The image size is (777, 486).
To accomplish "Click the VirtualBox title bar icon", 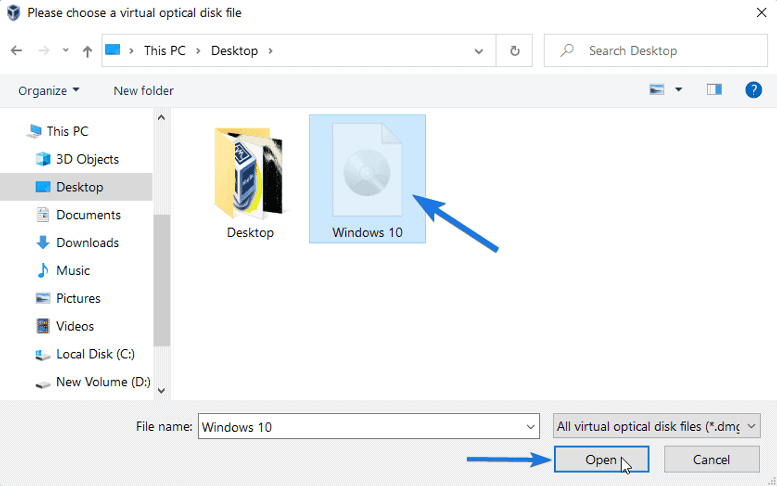I will click(13, 12).
